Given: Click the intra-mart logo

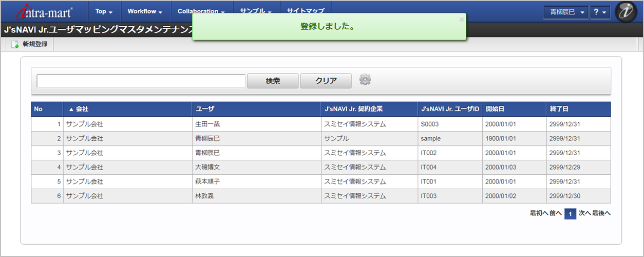Looking at the screenshot, I should click(x=45, y=11).
